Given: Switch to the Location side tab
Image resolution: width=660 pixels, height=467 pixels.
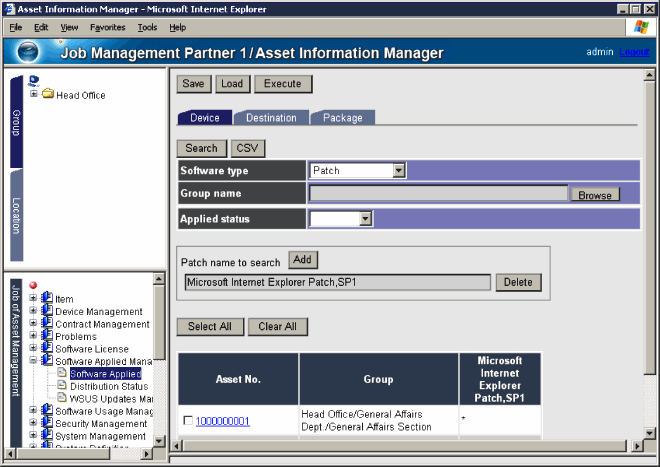Looking at the screenshot, I should pyautogui.click(x=15, y=215).
